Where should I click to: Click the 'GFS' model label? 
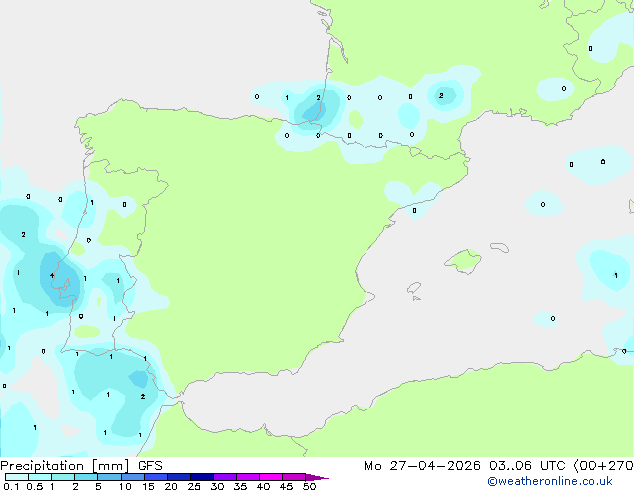tap(150, 466)
